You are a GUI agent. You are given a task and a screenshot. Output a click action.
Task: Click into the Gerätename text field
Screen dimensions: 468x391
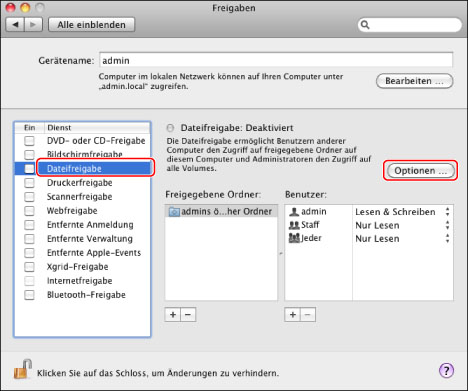pos(276,60)
